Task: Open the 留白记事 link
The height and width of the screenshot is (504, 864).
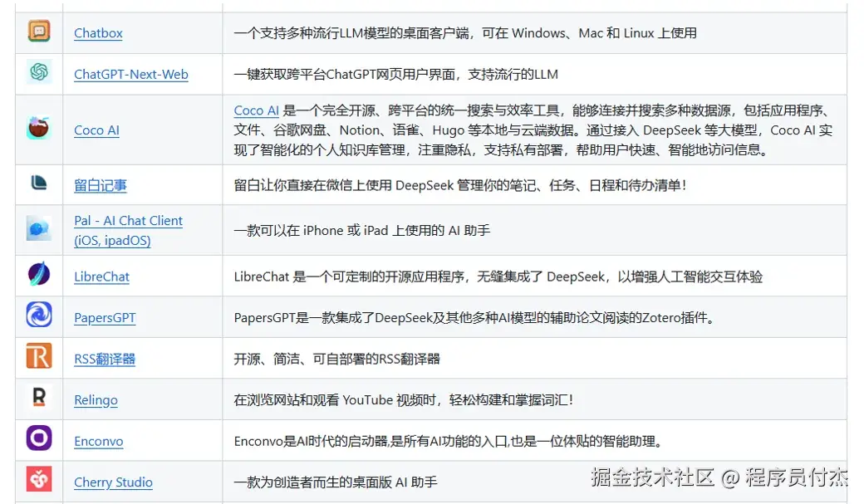Action: pos(101,186)
